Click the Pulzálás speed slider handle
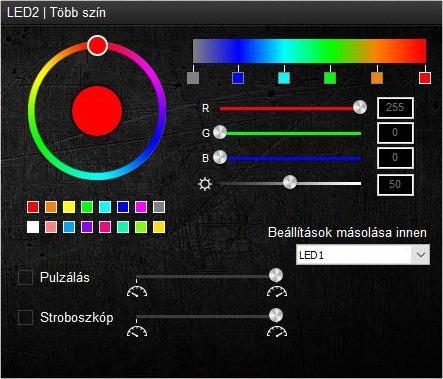Viewport: 443px width, 379px height. (x=276, y=275)
